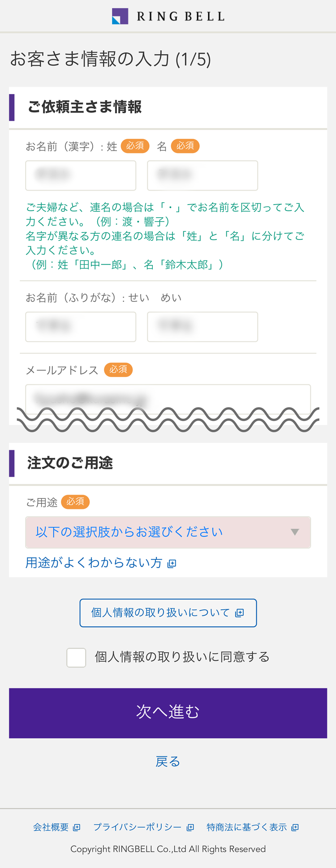Click external-link icon next to プライバシーポリシー
This screenshot has height=868, width=336.
pyautogui.click(x=190, y=827)
